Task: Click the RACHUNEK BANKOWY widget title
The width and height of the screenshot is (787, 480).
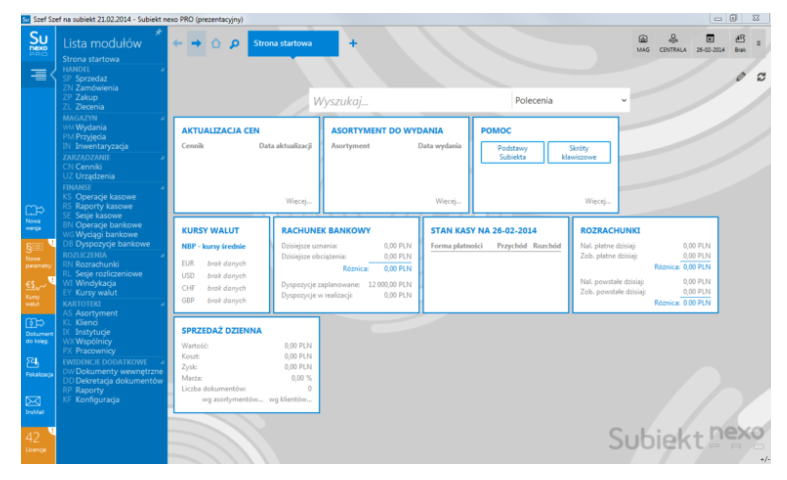Action: [326, 230]
